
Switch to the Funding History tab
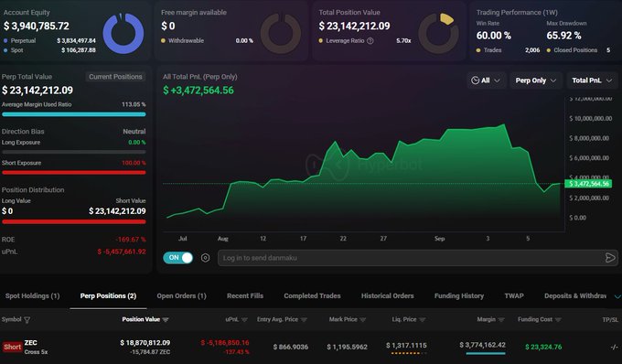[459, 295]
